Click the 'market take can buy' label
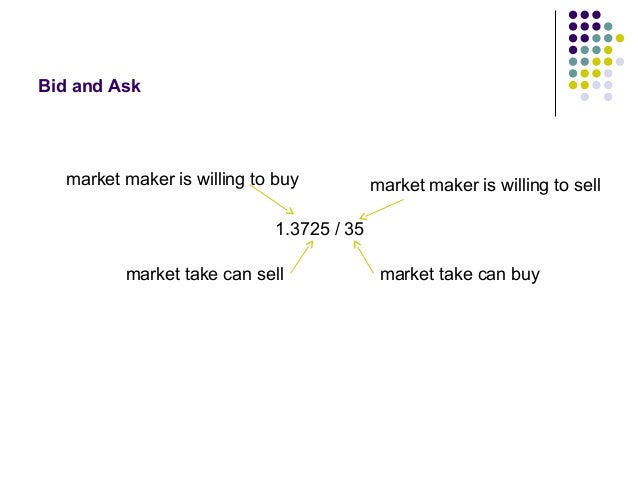Image resolution: width=638 pixels, height=479 pixels. click(460, 274)
